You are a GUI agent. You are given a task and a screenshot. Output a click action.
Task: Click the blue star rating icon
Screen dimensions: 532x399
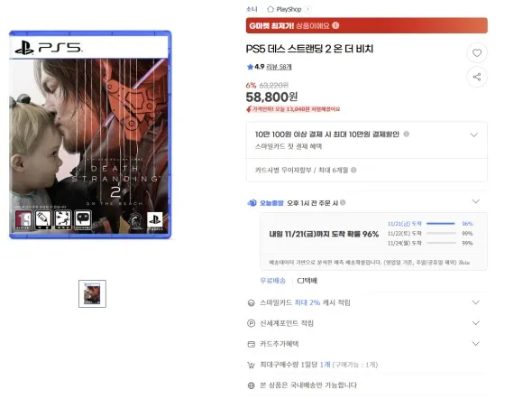pyautogui.click(x=250, y=67)
